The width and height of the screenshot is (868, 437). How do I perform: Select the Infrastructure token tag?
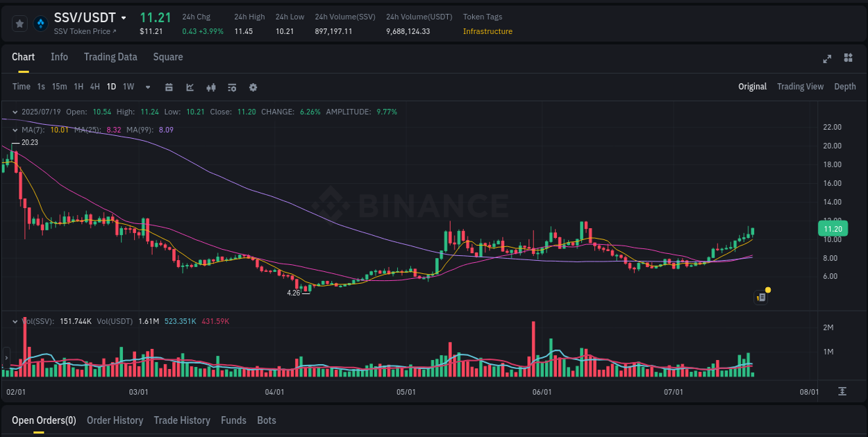pos(487,31)
